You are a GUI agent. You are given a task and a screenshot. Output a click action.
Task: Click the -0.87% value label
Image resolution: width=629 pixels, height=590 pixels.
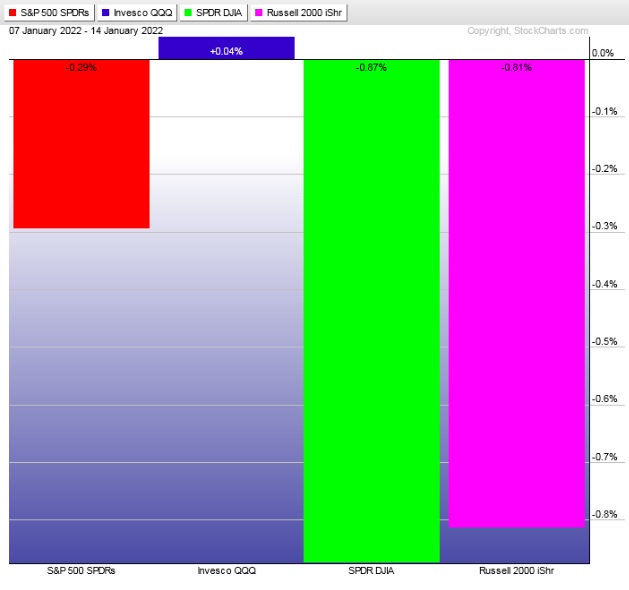371,67
